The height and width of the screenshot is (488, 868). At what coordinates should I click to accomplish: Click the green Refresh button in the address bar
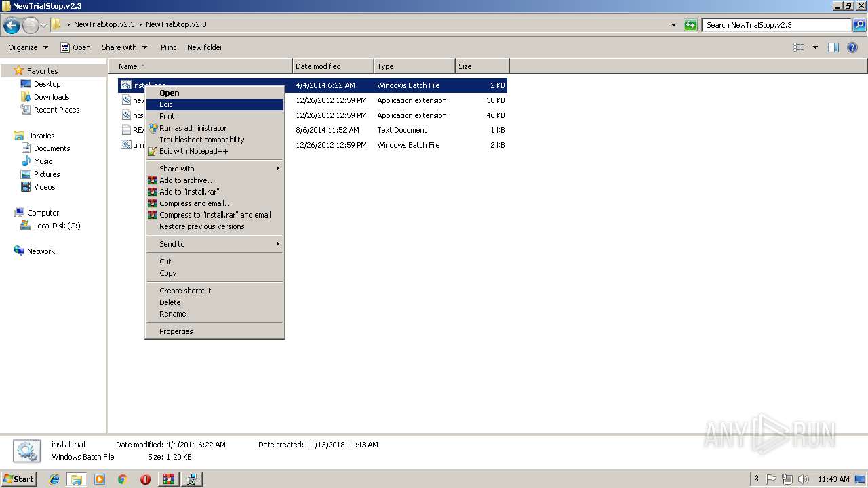690,25
